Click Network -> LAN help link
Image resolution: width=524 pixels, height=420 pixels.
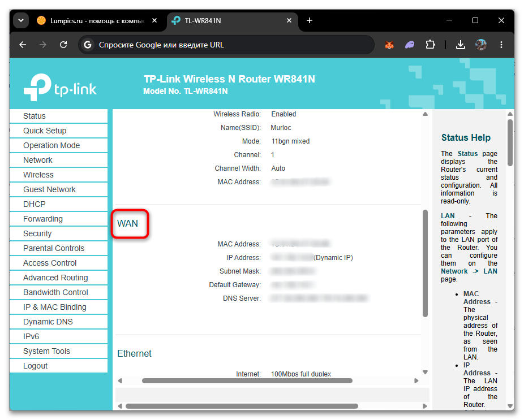point(469,271)
